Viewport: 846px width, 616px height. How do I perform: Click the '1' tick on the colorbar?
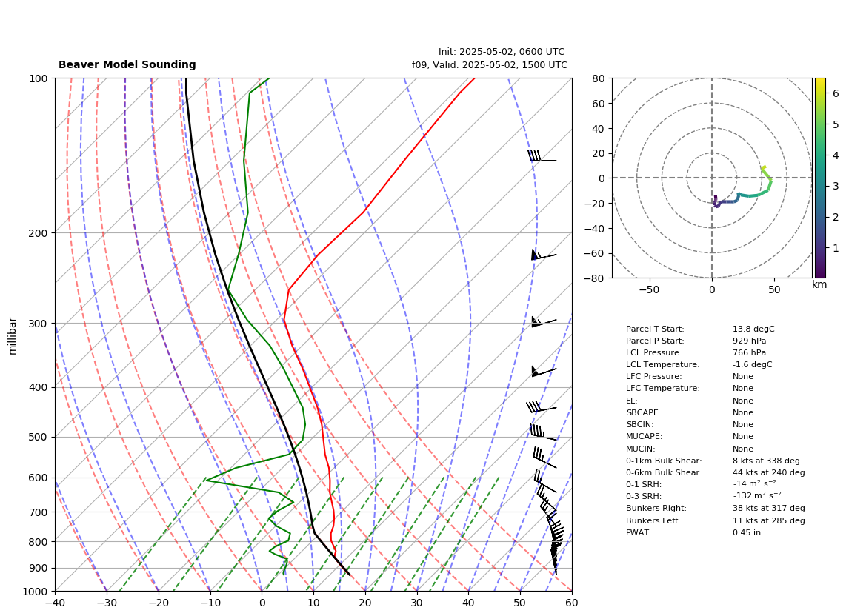(835, 248)
